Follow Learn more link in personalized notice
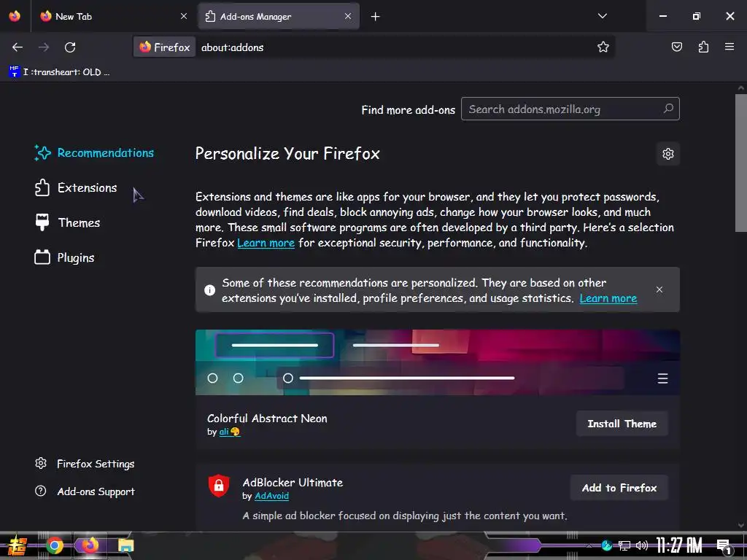Viewport: 747px width, 560px height. point(608,298)
